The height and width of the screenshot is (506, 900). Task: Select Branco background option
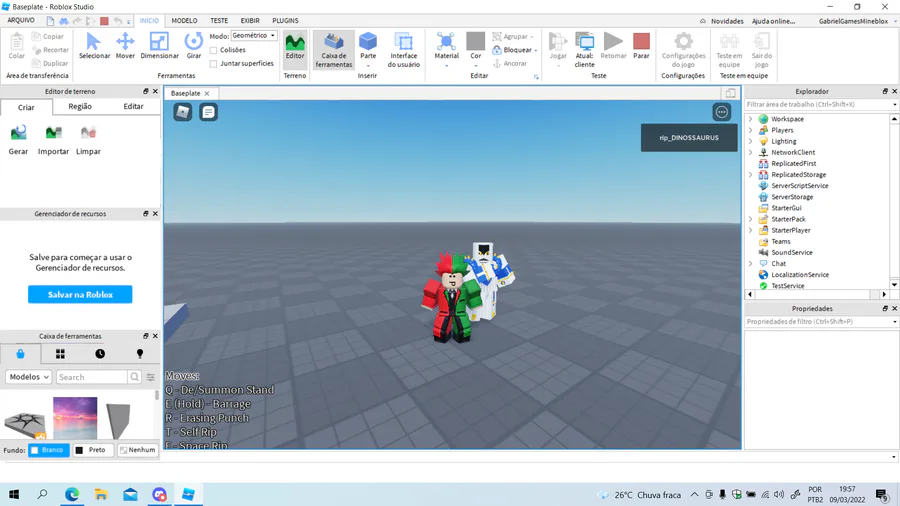click(x=49, y=450)
